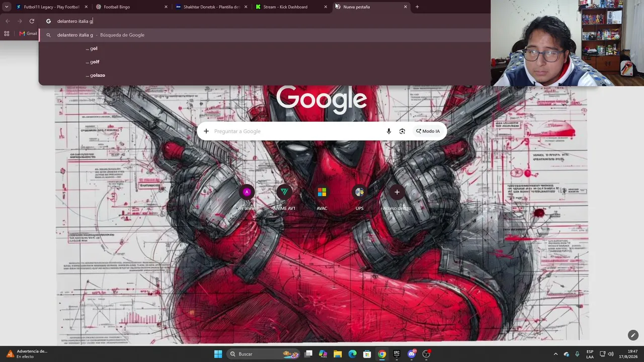The image size is (644, 362).
Task: Switch to the Football Bingo tab
Action: pyautogui.click(x=132, y=7)
